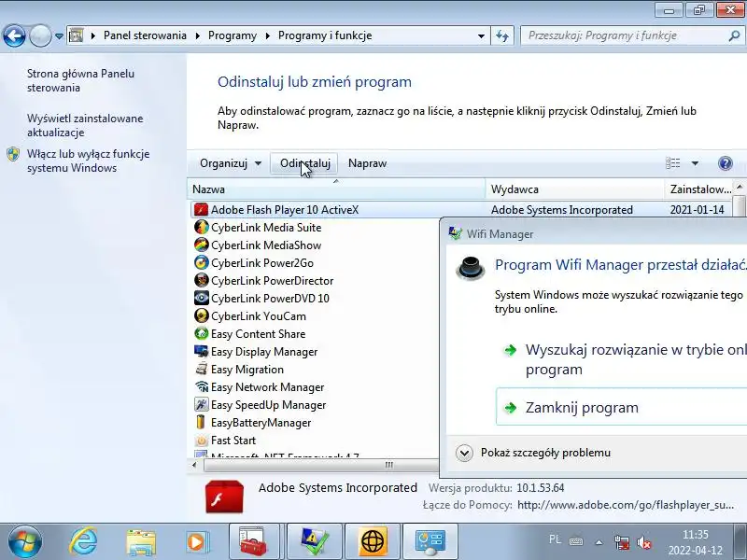Click the horizontal scrollbar thumb of the list

319,465
